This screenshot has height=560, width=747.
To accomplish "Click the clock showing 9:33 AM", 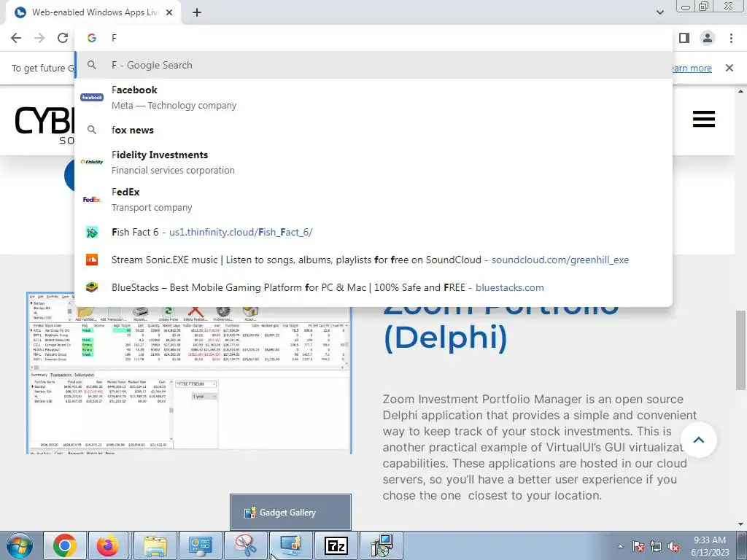I will click(710, 546).
